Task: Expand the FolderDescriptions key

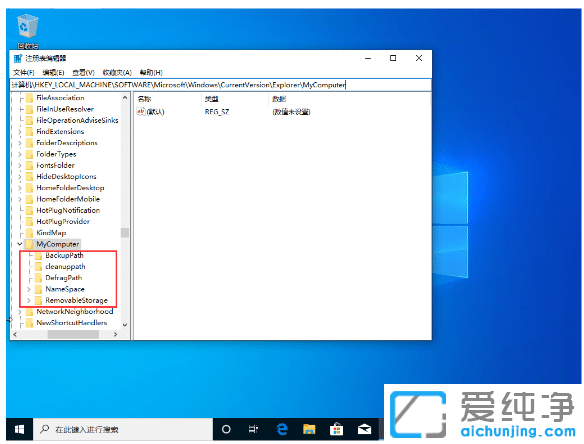Action: click(x=20, y=143)
